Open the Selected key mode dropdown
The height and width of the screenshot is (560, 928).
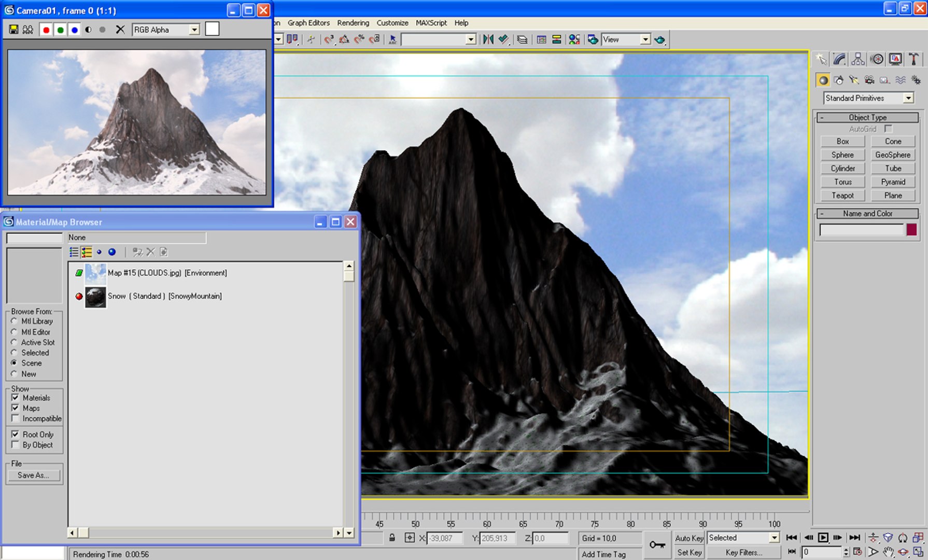pyautogui.click(x=774, y=538)
